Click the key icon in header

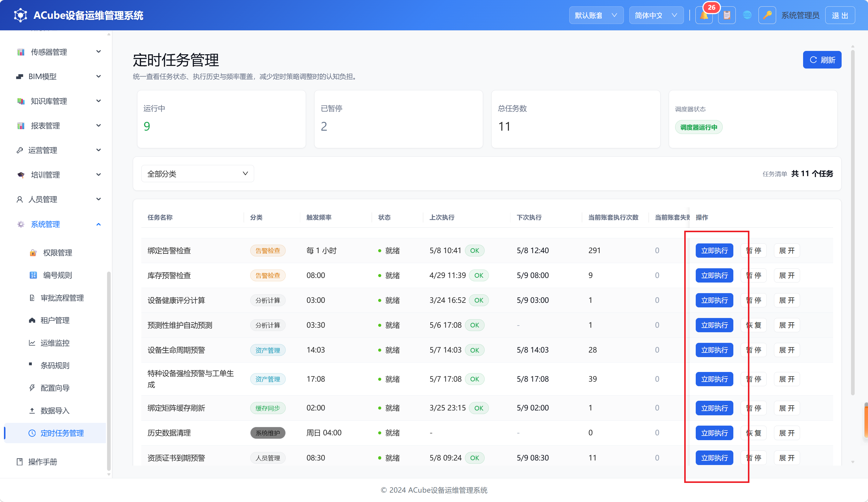tap(767, 15)
